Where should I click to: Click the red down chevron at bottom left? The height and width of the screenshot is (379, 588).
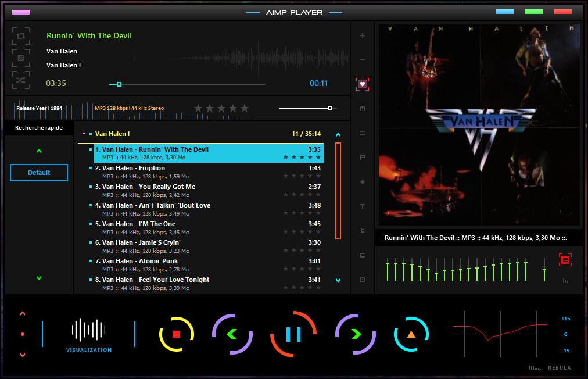tap(23, 355)
